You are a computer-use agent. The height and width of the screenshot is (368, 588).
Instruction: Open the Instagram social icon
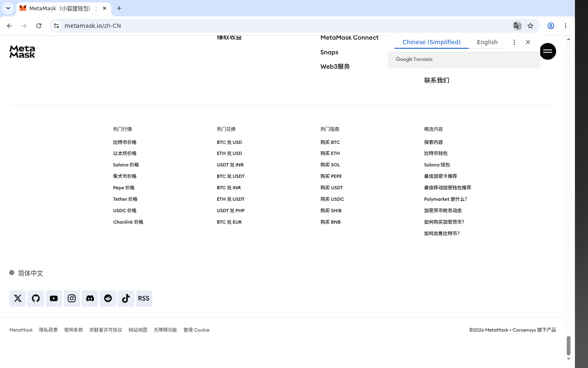pos(72,298)
